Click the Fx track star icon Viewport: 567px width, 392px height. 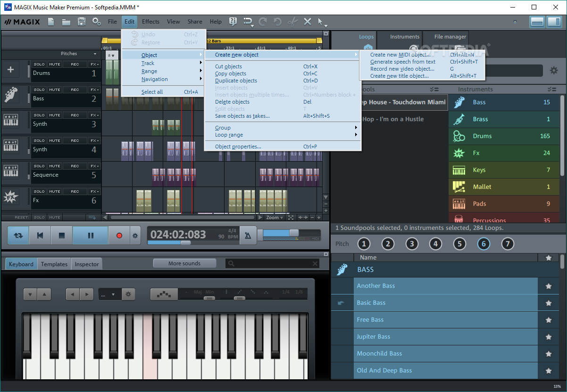[10, 196]
